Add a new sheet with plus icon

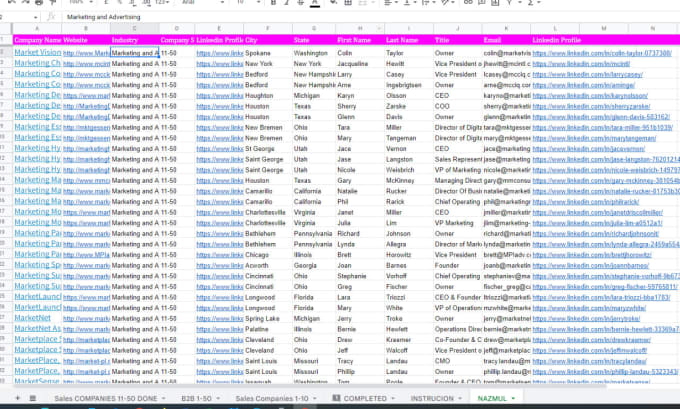tap(18, 398)
